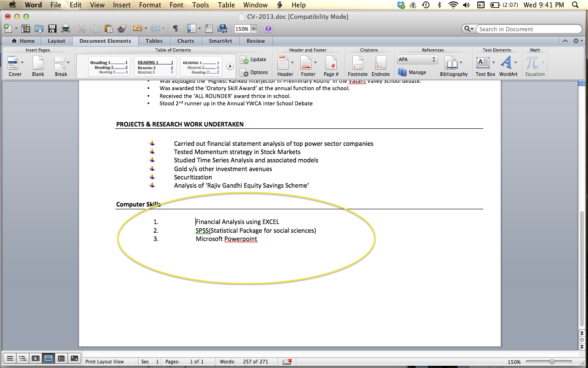Print the document using printer icon
Image resolution: width=588 pixels, height=368 pixels.
point(66,29)
